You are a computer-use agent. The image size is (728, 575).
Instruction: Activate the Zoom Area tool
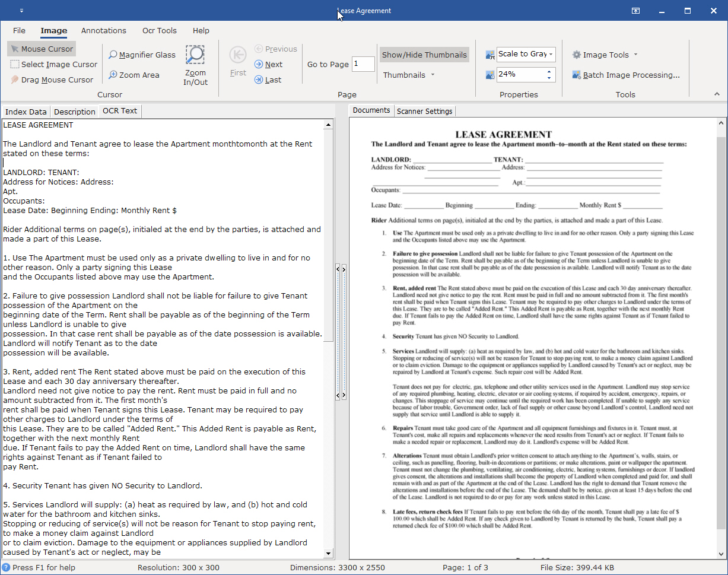point(136,75)
